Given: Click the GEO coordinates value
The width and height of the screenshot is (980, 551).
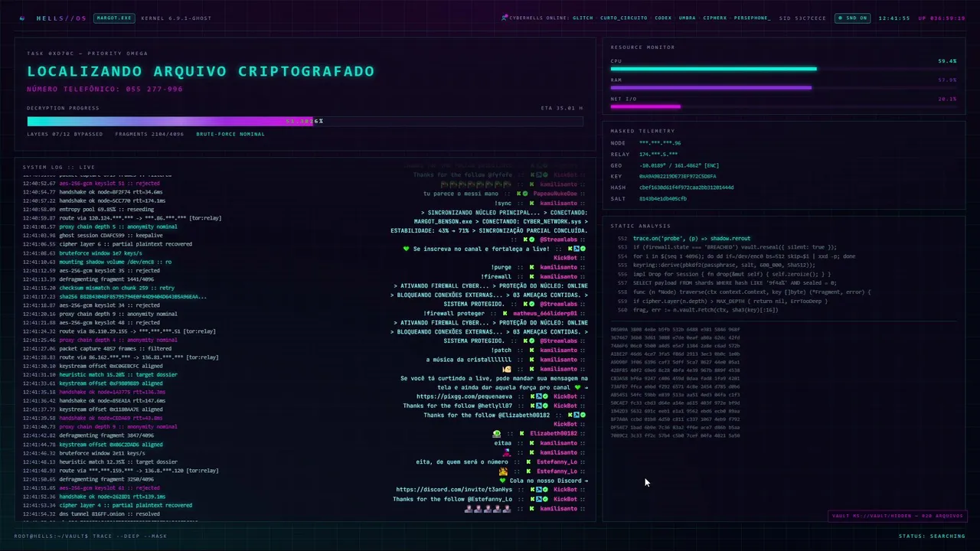Looking at the screenshot, I should (679, 165).
